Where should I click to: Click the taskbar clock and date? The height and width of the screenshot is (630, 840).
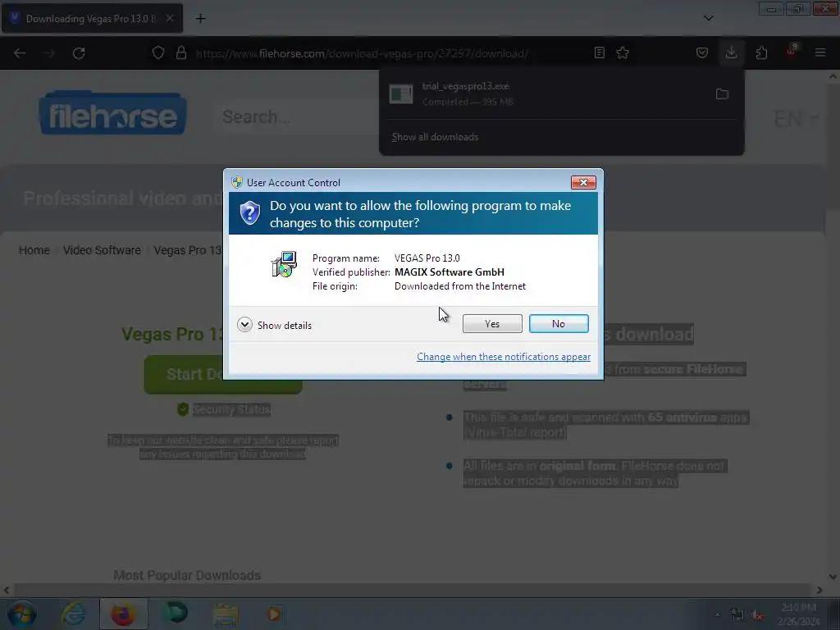798,614
